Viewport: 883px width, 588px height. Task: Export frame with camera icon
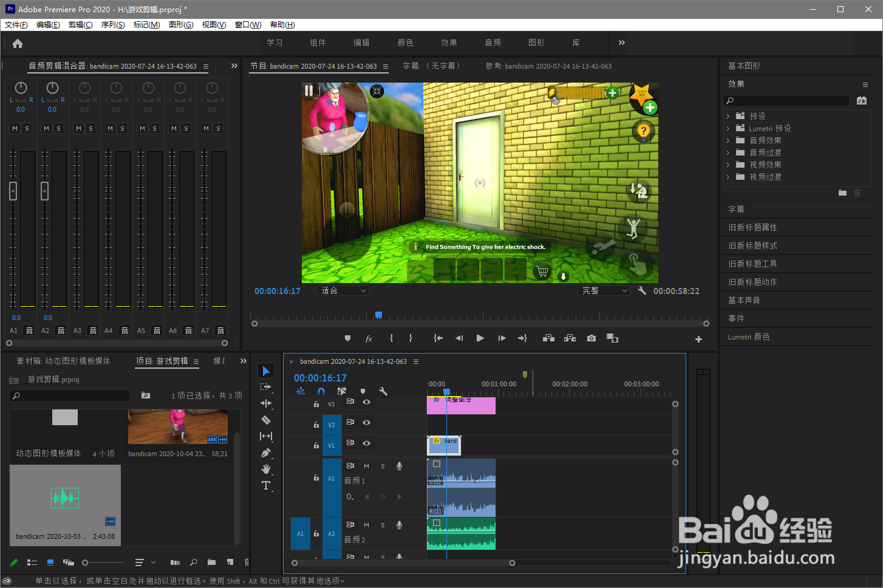click(592, 338)
